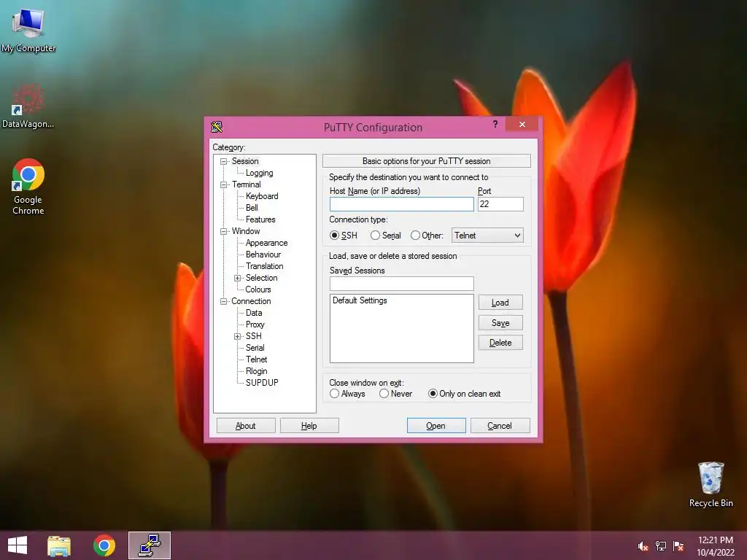Screen dimensions: 747x560
Task: Click the Delete session button
Action: pos(500,343)
